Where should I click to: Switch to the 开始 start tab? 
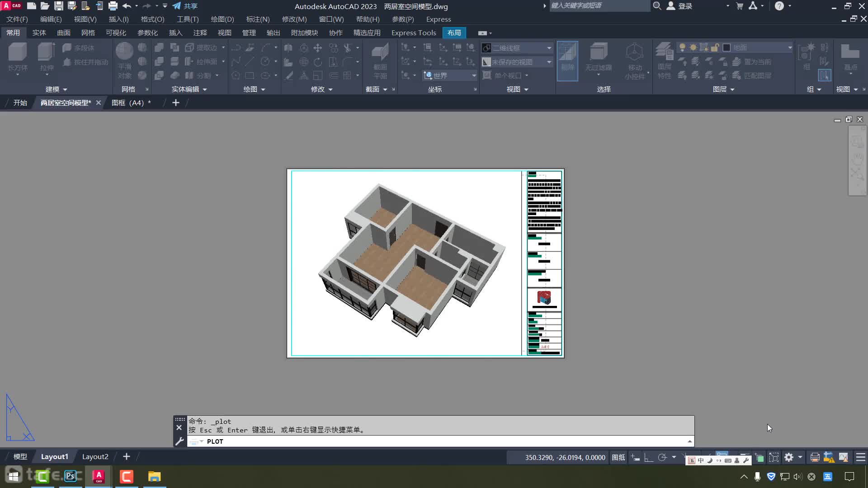click(x=20, y=103)
